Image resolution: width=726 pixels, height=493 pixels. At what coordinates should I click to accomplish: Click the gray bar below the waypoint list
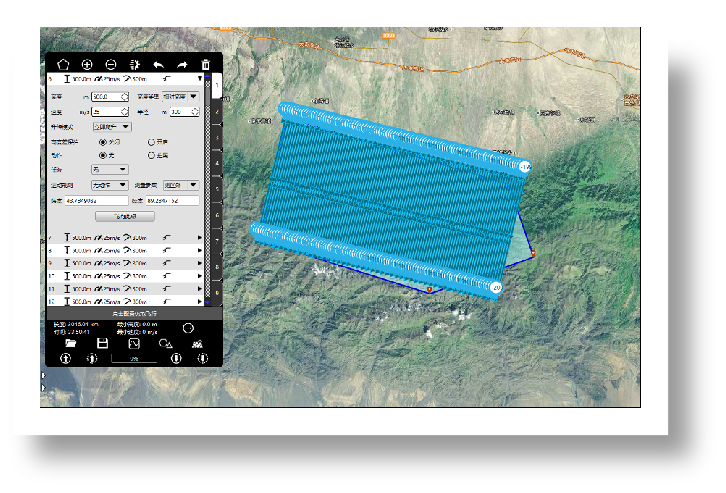click(x=131, y=313)
